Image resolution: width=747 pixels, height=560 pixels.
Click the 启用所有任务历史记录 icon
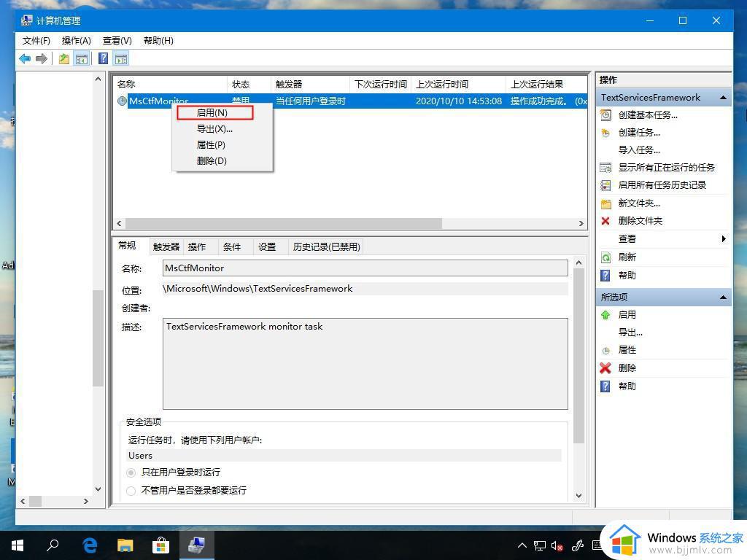click(605, 185)
